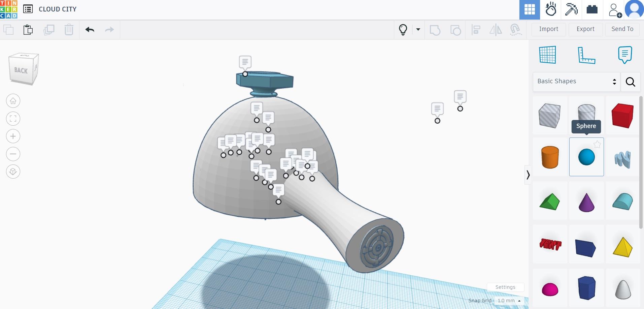
Task: Open the Sim Lab mode
Action: (551, 9)
